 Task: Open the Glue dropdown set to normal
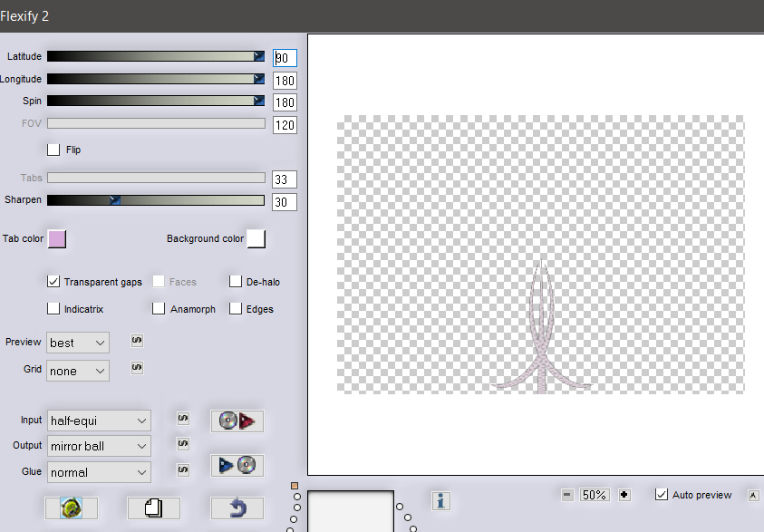pos(99,472)
